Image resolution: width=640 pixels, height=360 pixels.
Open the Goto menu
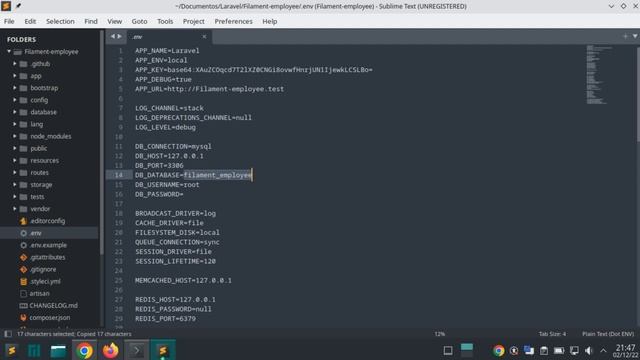pyautogui.click(x=139, y=21)
